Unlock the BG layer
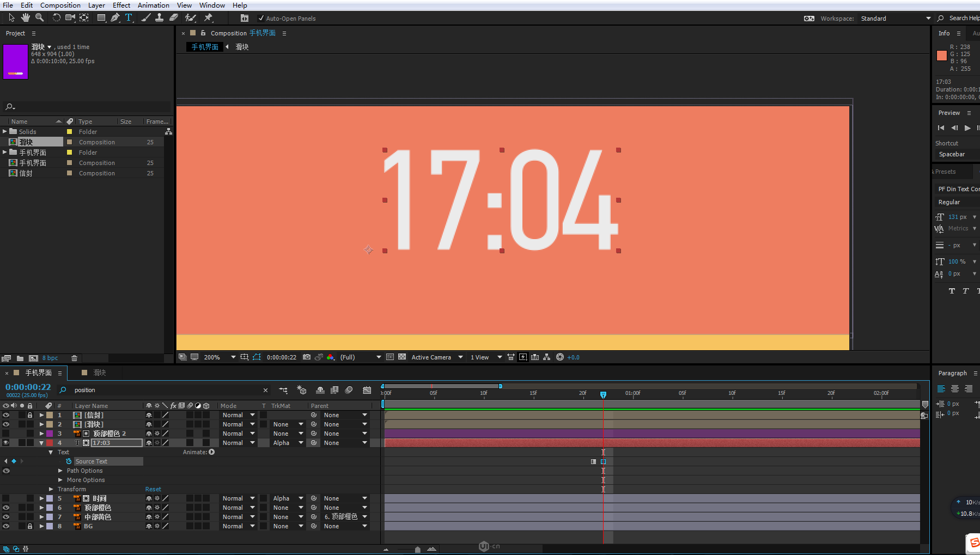Screen dimensions: 980x555 [30, 526]
